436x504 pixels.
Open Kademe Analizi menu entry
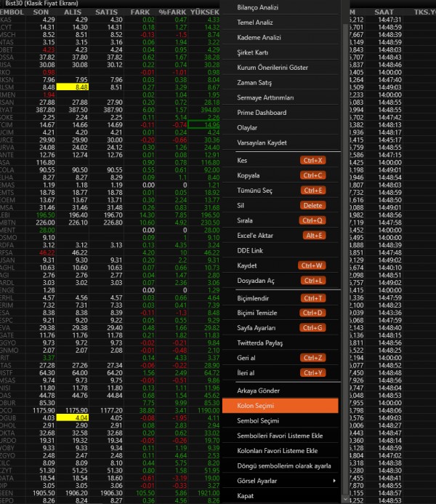[280, 38]
